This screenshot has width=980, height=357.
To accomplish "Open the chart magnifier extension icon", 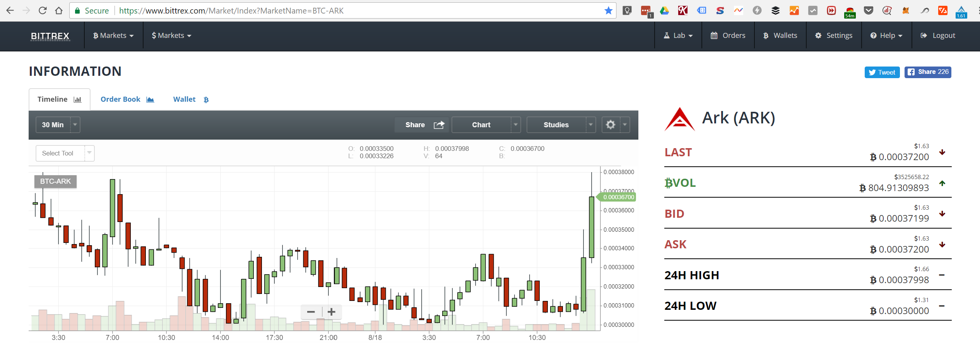I will pos(887,10).
